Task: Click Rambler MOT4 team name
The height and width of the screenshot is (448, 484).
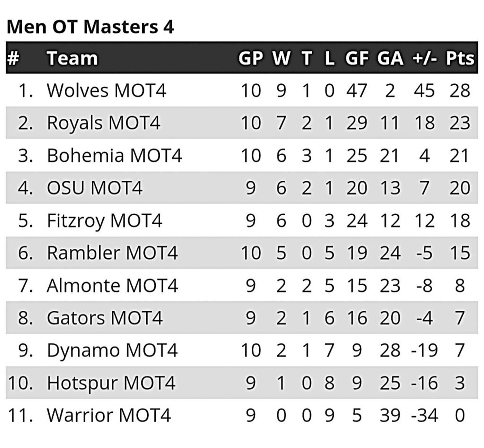Action: [112, 253]
